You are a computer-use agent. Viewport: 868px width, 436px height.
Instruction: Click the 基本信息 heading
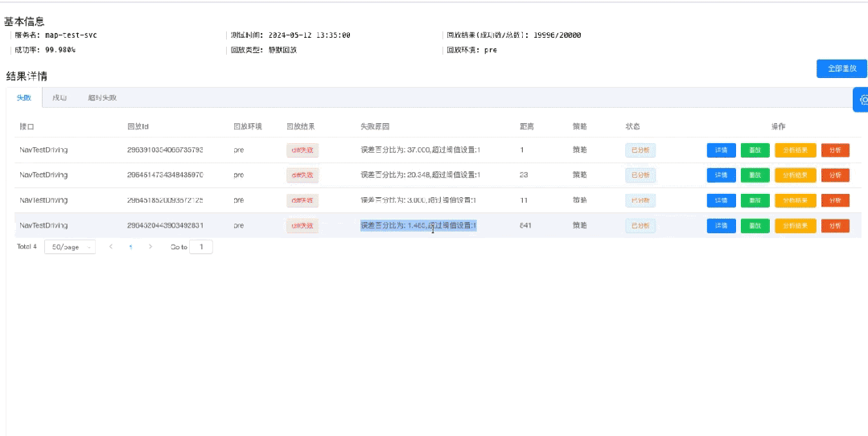24,22
